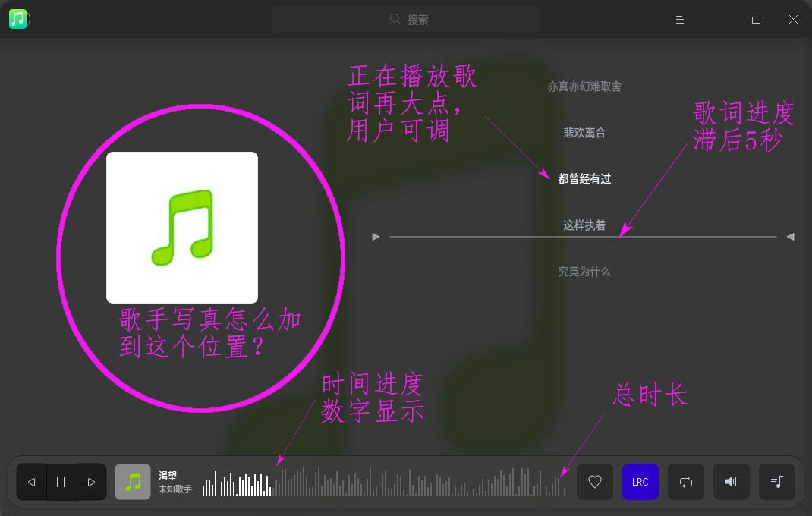Open the play queue list
Image resolution: width=812 pixels, height=516 pixels.
tap(777, 482)
